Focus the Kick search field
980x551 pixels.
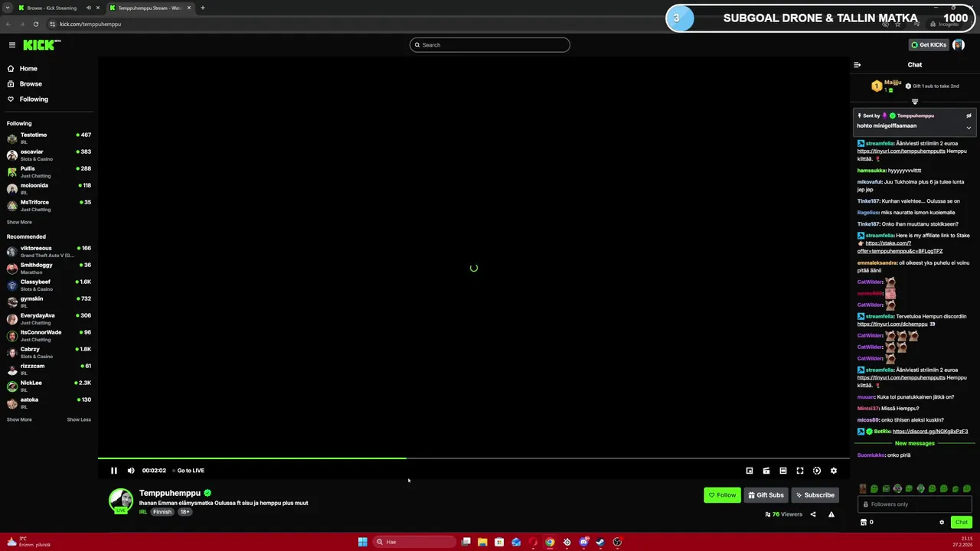490,45
